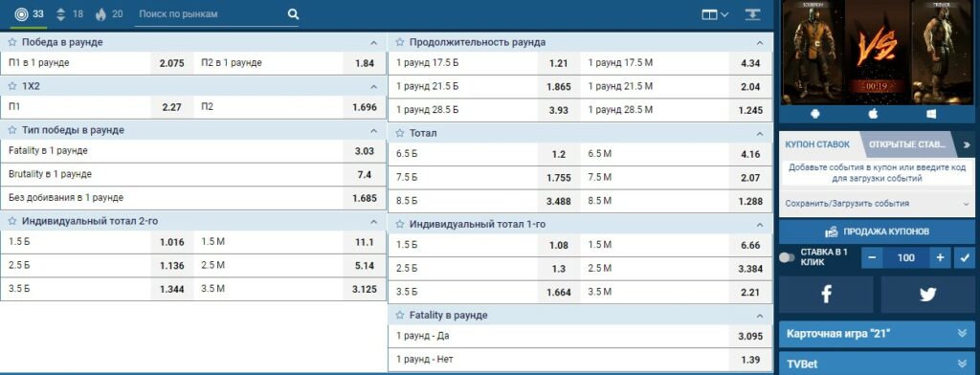Click Продажа купонов button

(877, 232)
